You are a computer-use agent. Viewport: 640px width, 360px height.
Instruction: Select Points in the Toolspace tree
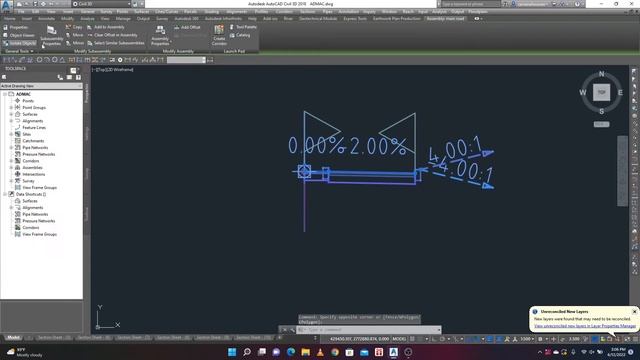click(28, 101)
